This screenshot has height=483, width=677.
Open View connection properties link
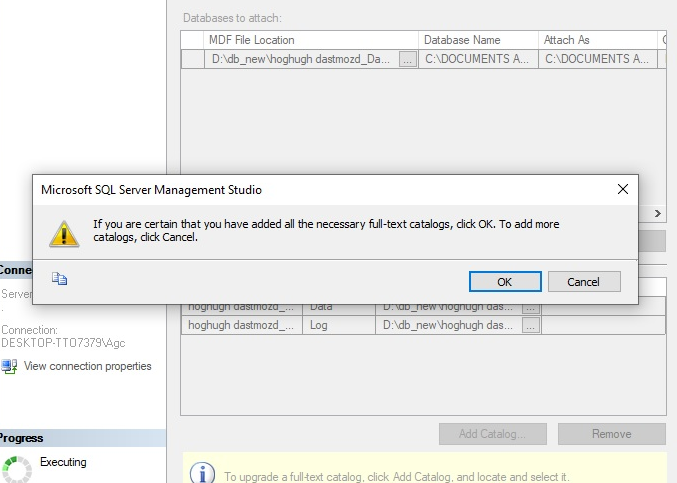point(88,366)
